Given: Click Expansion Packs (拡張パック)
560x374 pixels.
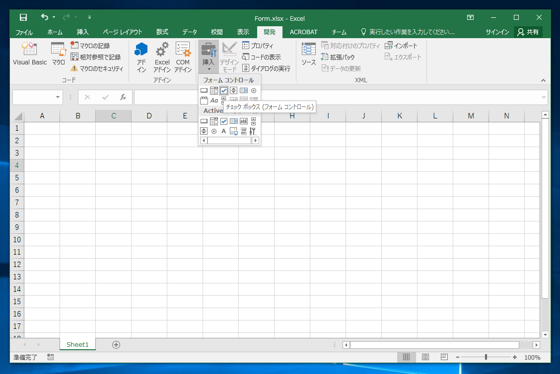Looking at the screenshot, I should [338, 57].
